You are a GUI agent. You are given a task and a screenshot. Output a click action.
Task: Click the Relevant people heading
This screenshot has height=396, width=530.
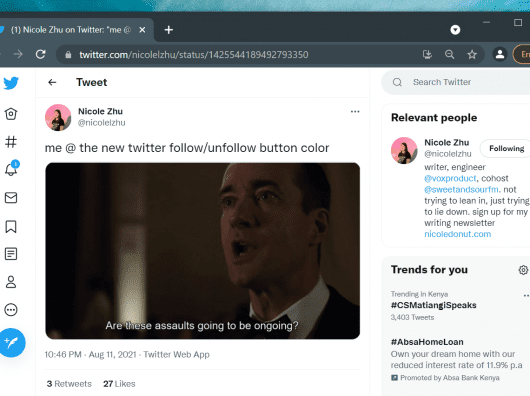434,118
